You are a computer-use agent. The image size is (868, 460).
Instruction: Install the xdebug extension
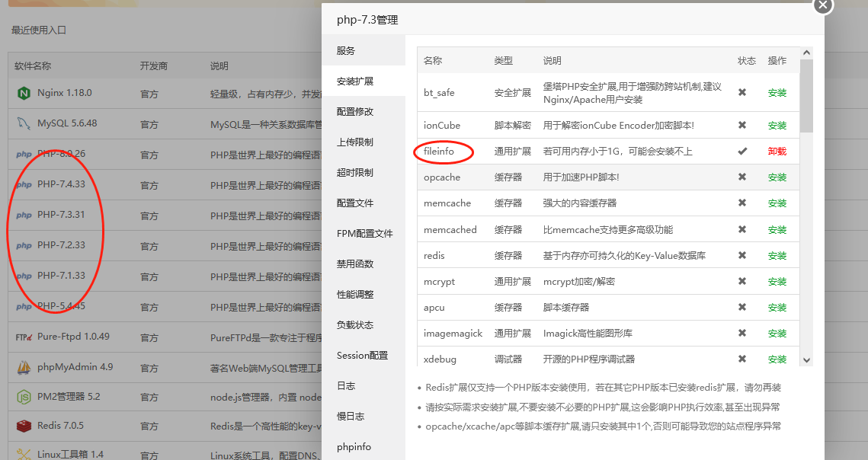[777, 359]
